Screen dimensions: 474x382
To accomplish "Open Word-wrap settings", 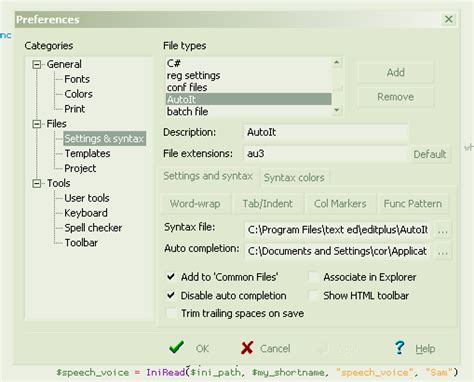I will [x=195, y=203].
